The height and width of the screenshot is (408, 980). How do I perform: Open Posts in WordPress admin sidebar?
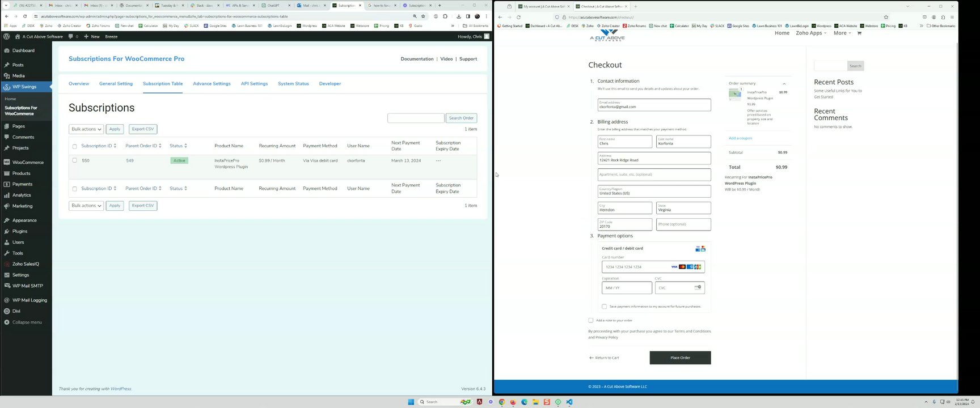point(18,65)
